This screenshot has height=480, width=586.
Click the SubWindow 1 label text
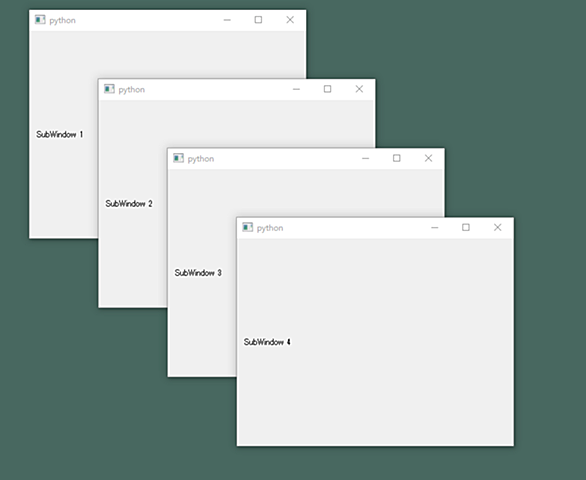(59, 134)
